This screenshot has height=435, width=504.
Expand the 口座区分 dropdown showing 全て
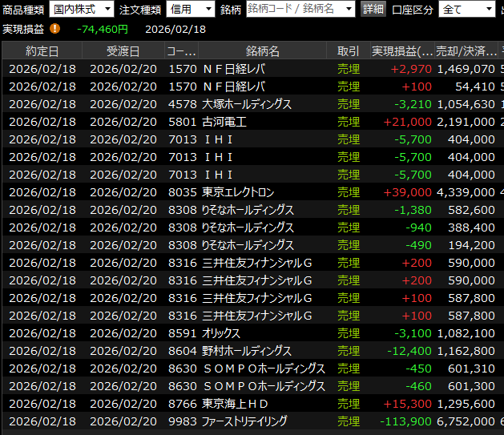click(x=467, y=9)
